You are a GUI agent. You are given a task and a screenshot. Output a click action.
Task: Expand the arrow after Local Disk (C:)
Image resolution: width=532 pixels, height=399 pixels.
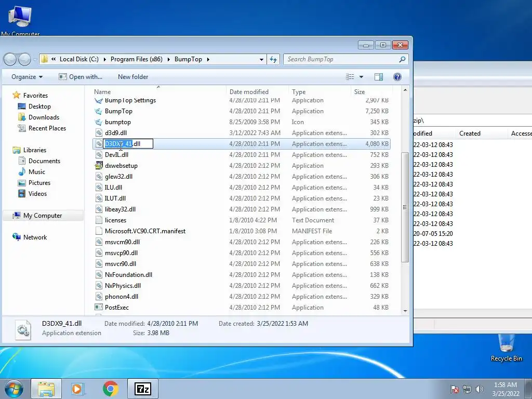[104, 59]
